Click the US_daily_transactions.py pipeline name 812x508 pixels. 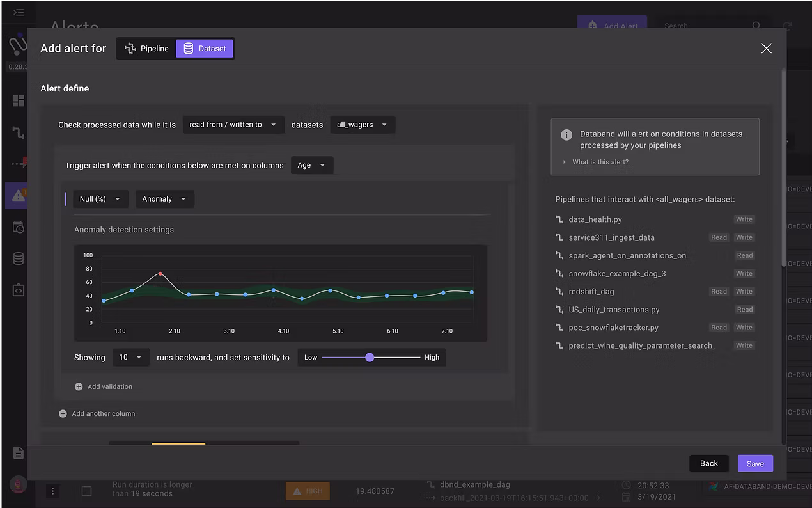[614, 310]
